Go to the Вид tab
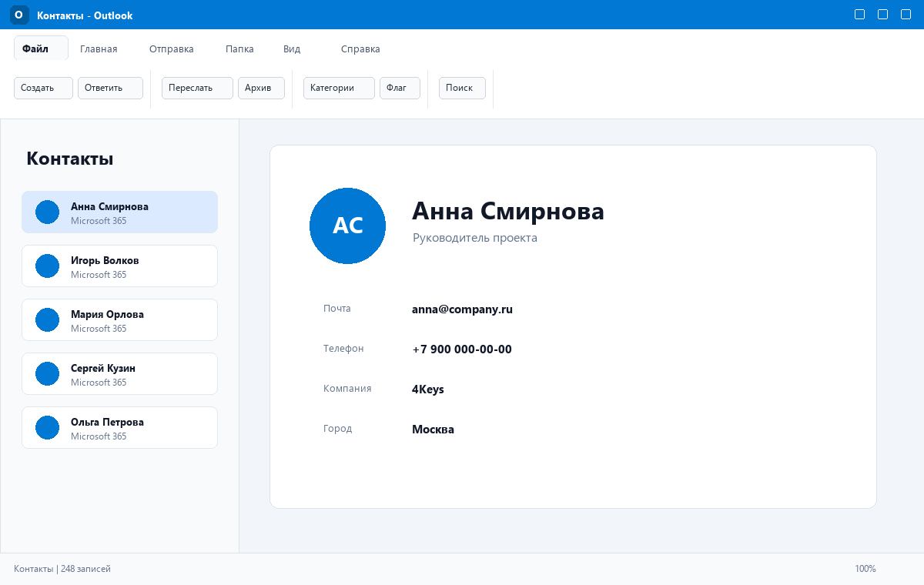Viewport: 924px width, 585px height. pos(292,48)
